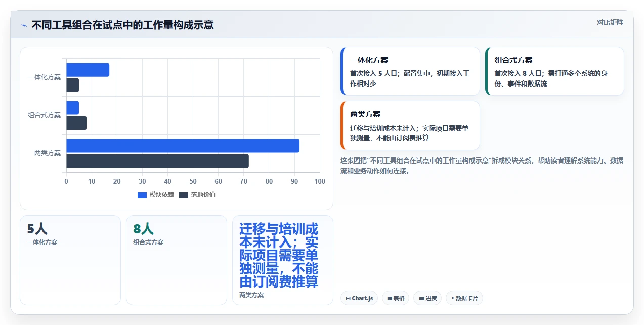Click the x-axis tick value 100
644x325 pixels.
320,182
